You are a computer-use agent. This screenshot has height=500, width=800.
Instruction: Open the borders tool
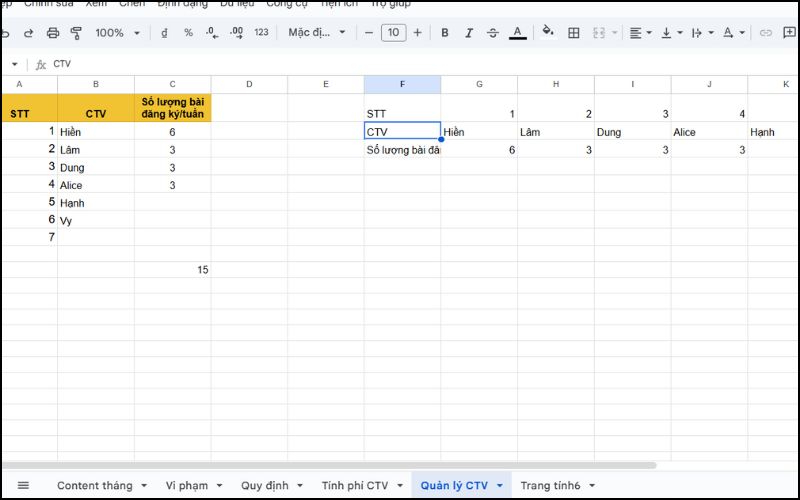point(573,33)
